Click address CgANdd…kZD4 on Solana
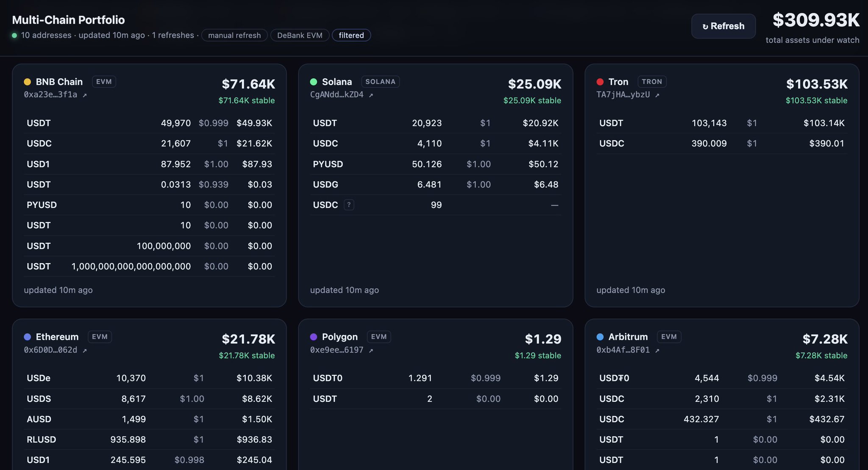This screenshot has width=868, height=470. pos(337,95)
